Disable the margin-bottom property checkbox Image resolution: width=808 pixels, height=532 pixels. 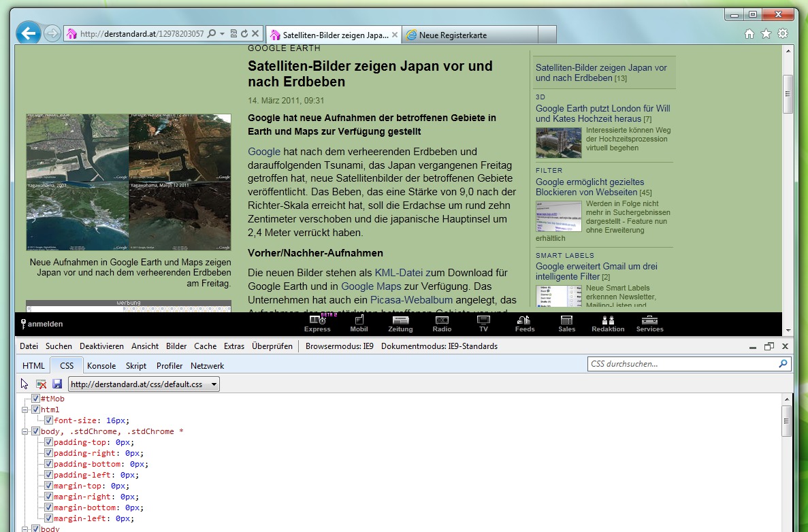click(x=48, y=508)
